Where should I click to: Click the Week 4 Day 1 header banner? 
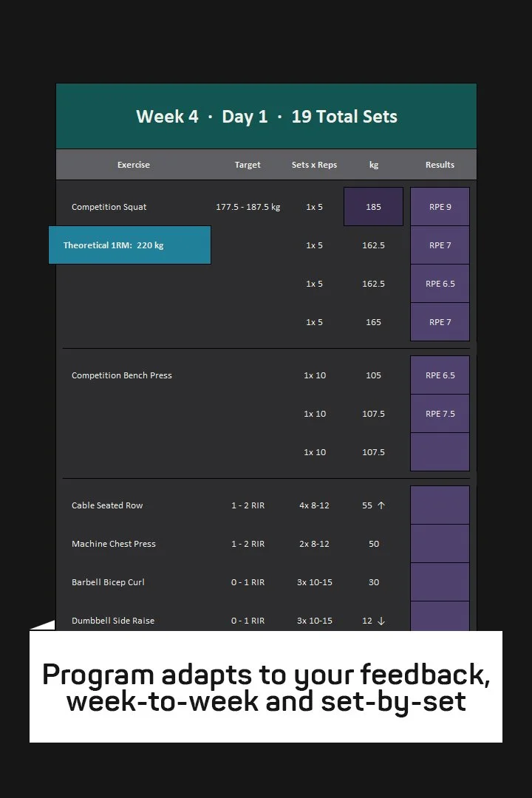click(266, 116)
